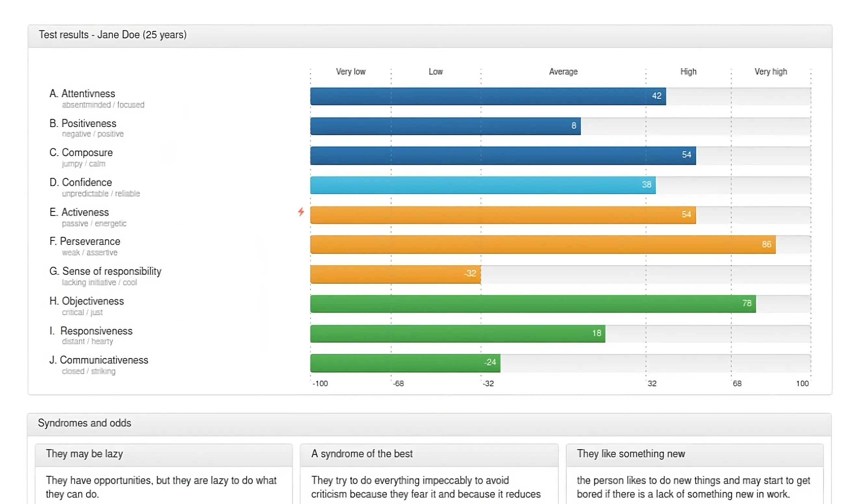
Task: Click the Attentiveness blue bar showing 42
Action: pos(487,96)
